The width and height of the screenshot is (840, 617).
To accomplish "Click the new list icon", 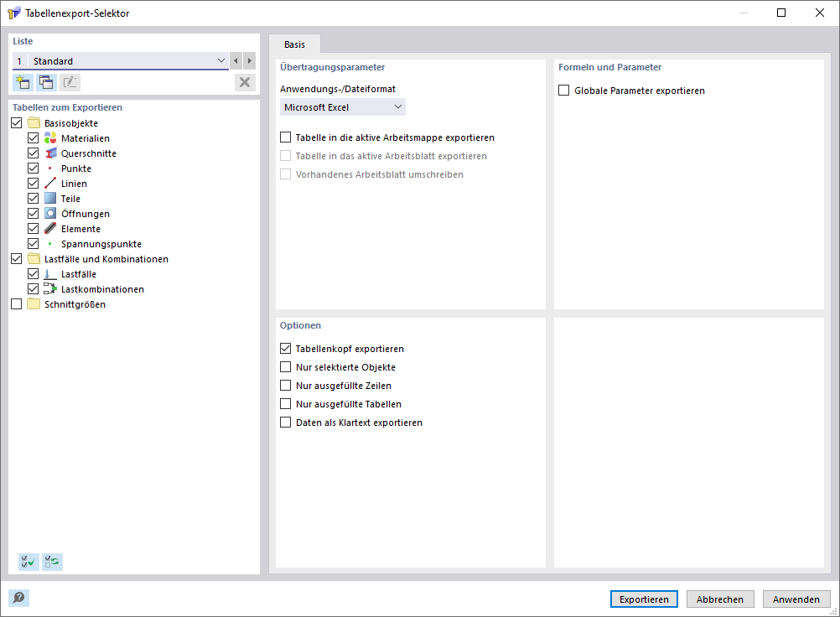I will tap(22, 82).
